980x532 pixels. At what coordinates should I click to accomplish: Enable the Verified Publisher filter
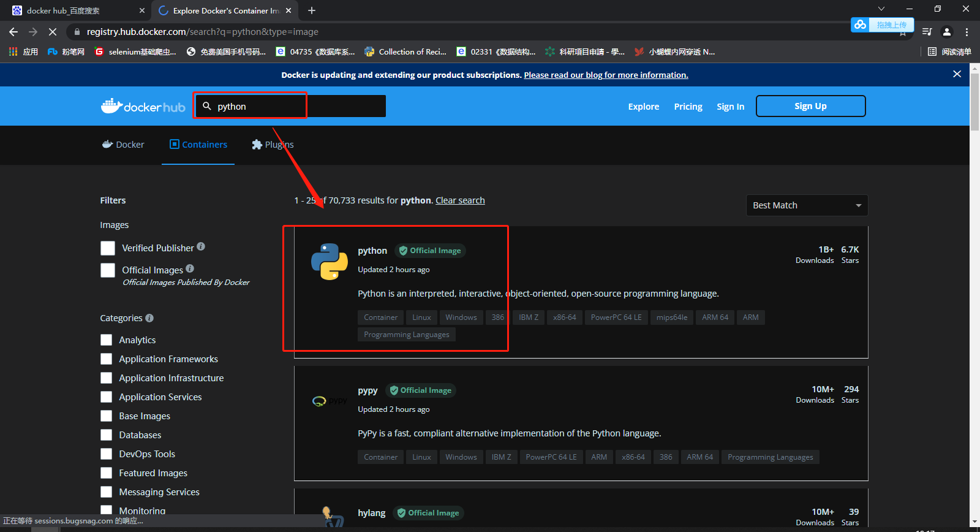pyautogui.click(x=108, y=248)
